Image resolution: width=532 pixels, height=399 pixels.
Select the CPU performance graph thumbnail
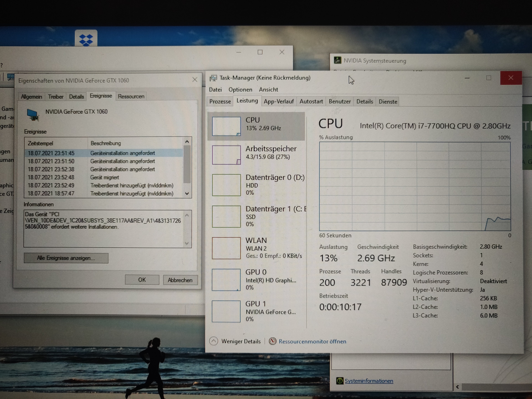click(226, 126)
